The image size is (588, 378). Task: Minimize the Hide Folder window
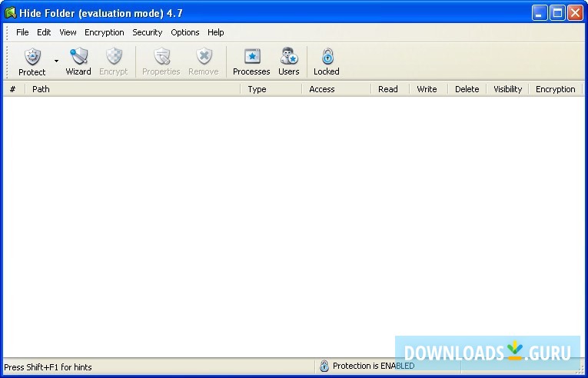540,13
